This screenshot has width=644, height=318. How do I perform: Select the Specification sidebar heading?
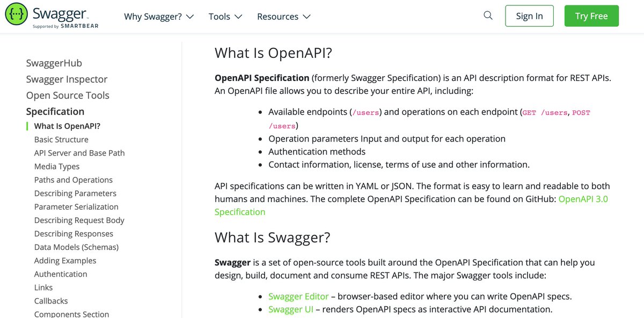click(55, 112)
